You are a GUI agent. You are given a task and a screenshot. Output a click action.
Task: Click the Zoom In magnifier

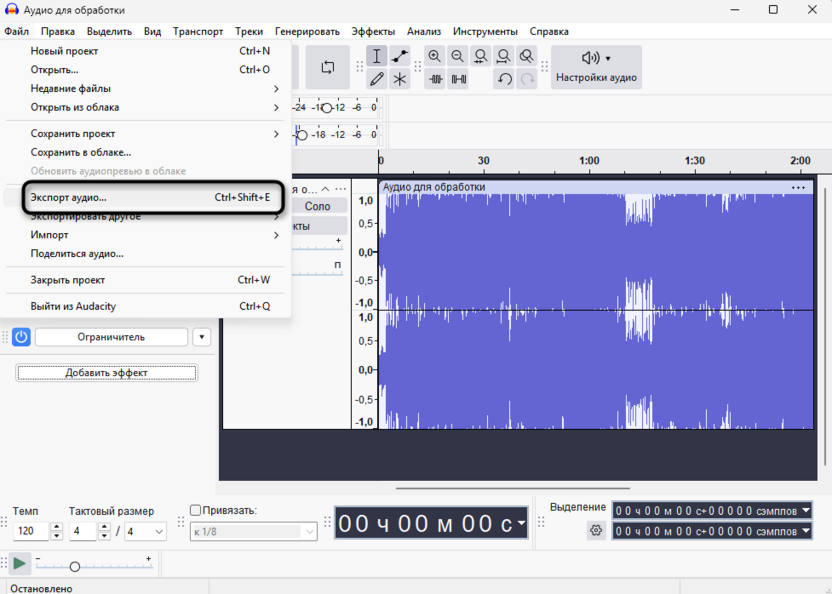tap(435, 56)
